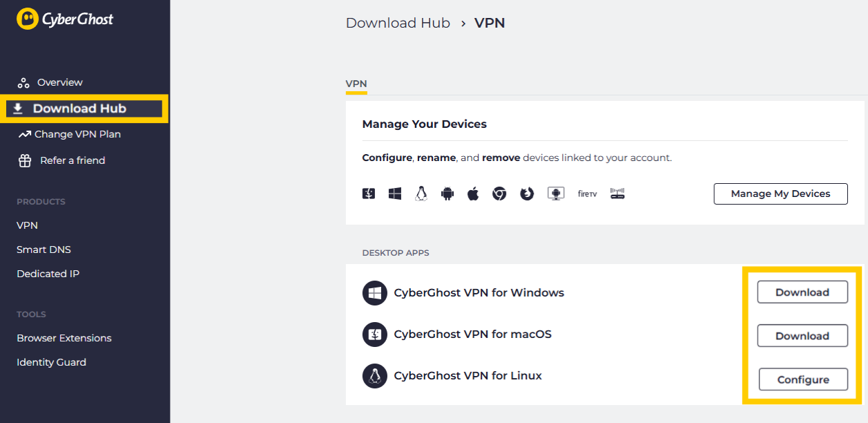Download CyberGhost VPN for macOS
This screenshot has height=423, width=868.
802,336
